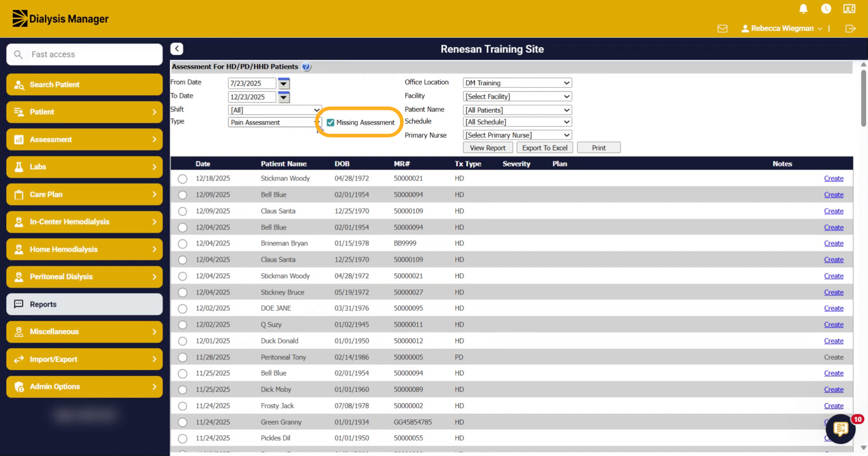Click Create link for DOE JANE

click(x=834, y=308)
